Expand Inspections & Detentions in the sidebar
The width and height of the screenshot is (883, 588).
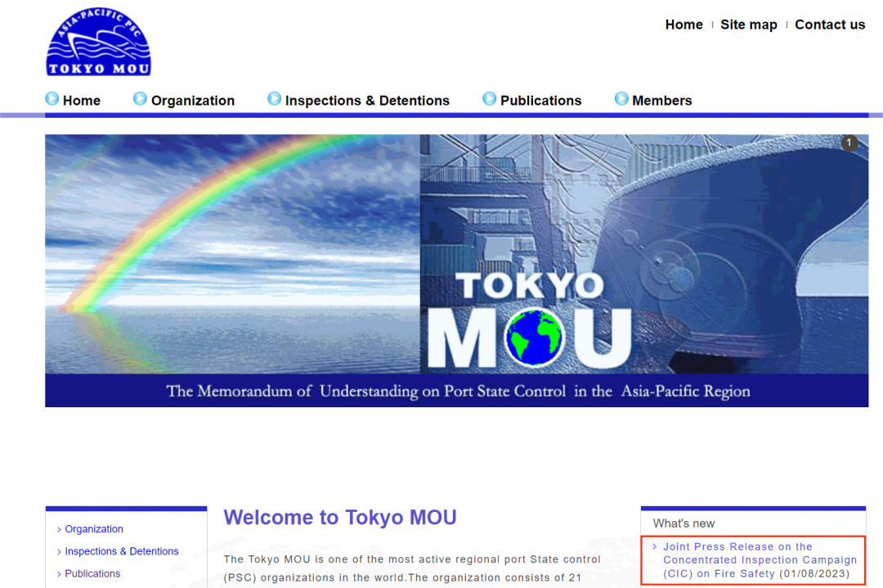122,551
